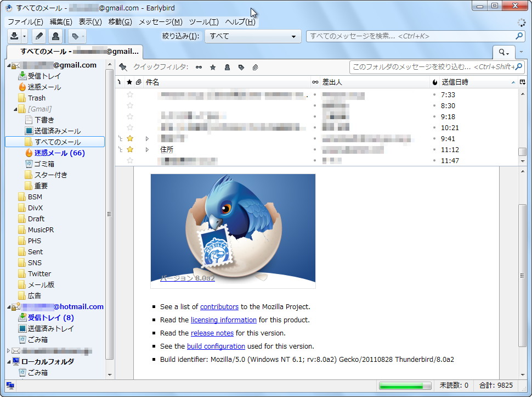Click global search magnifier icon
The height and width of the screenshot is (397, 532).
(519, 36)
